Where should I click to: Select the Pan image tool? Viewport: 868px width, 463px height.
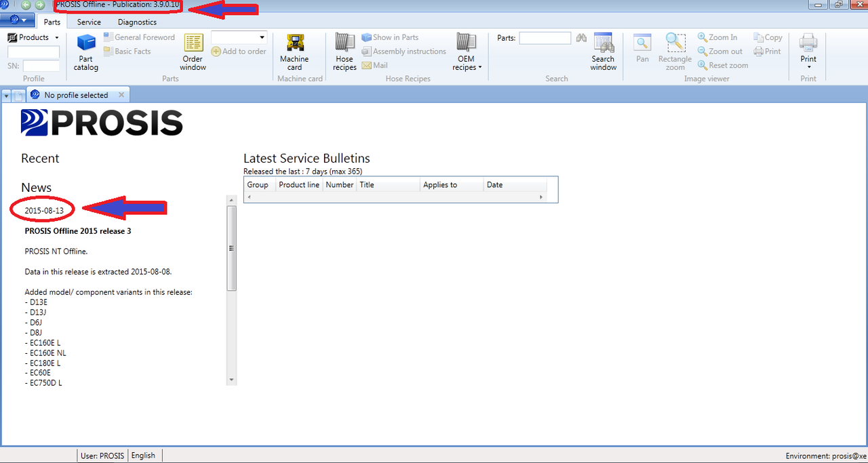point(642,48)
